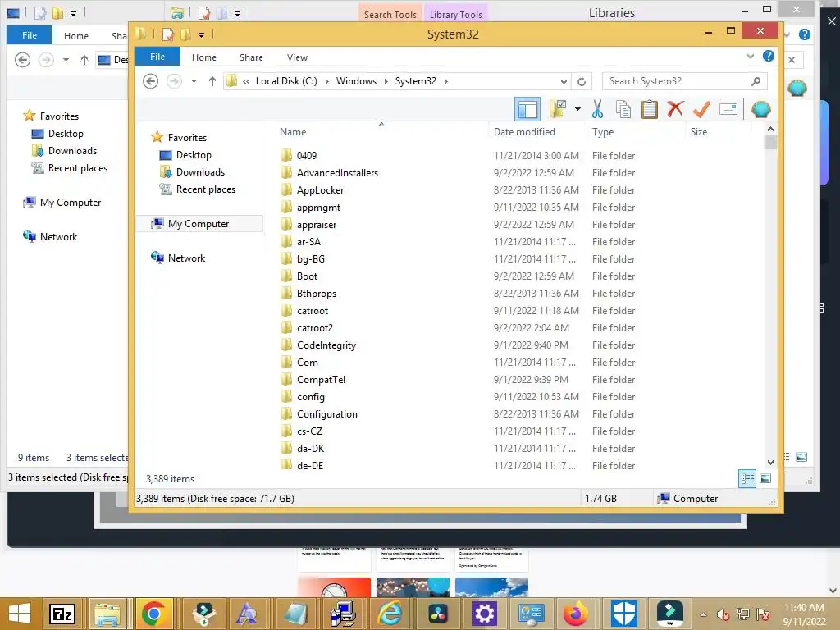
Task: Click Local Disk (C:) in the address bar
Action: coord(286,81)
